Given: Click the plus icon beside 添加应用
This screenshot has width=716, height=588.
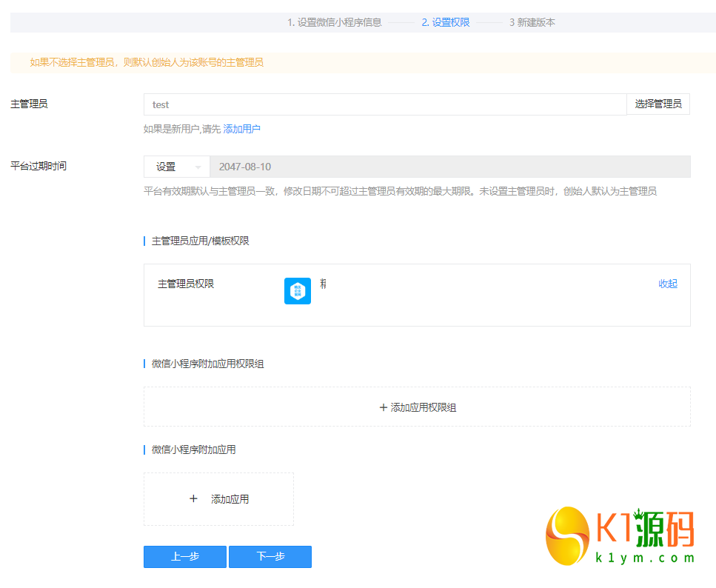Looking at the screenshot, I should [193, 498].
